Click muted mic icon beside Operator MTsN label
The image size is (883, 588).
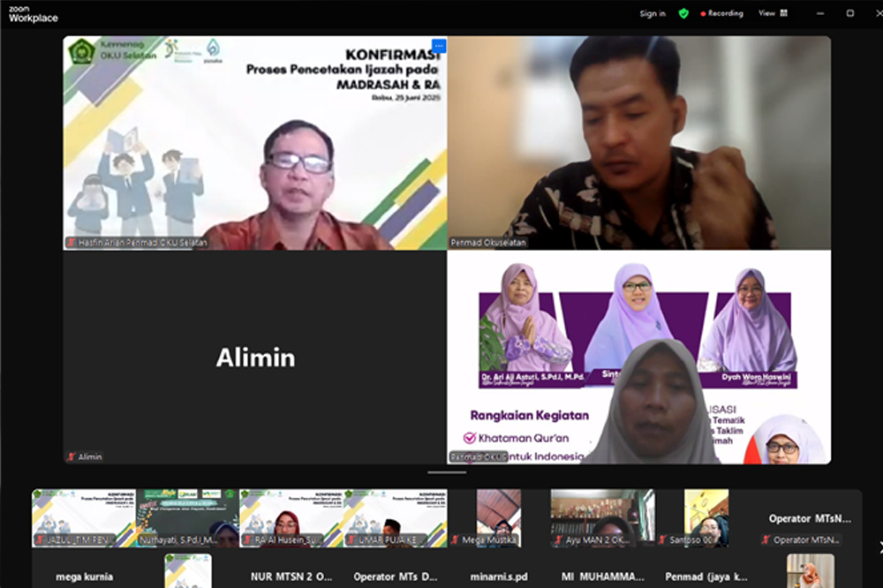[766, 539]
